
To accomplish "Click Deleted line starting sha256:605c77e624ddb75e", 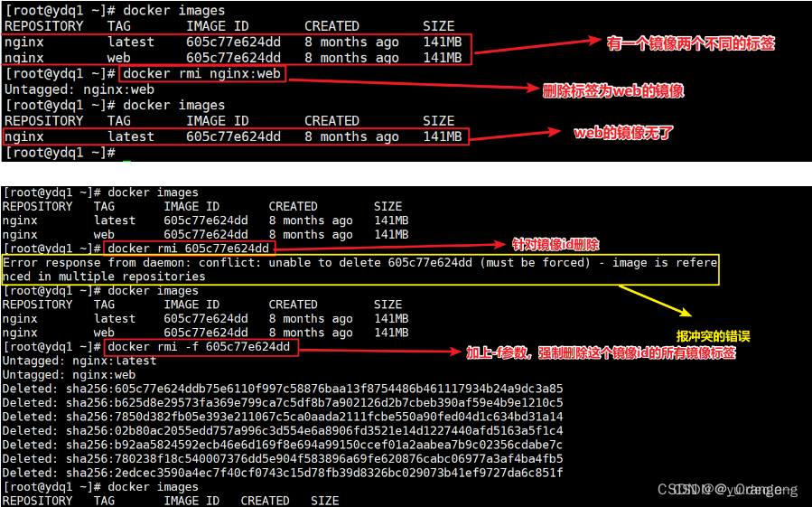I will 283,389.
